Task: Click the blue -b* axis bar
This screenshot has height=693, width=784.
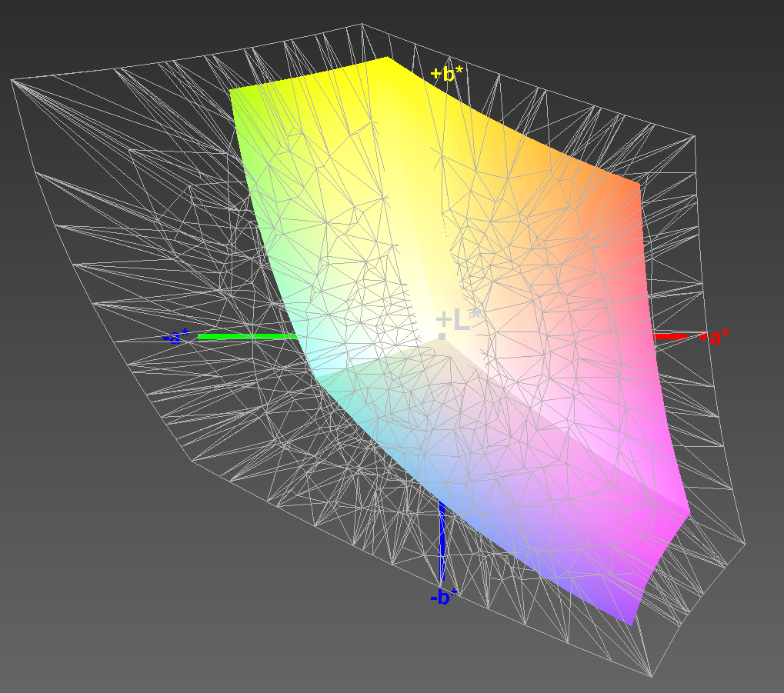Action: 442,542
